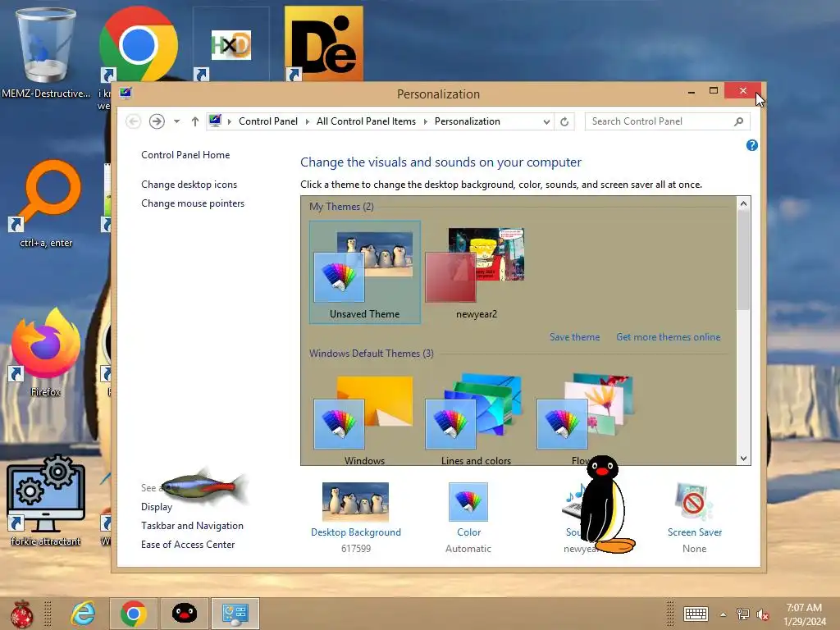Open the De desktop shortcut icon
Image resolution: width=840 pixels, height=630 pixels.
323,44
